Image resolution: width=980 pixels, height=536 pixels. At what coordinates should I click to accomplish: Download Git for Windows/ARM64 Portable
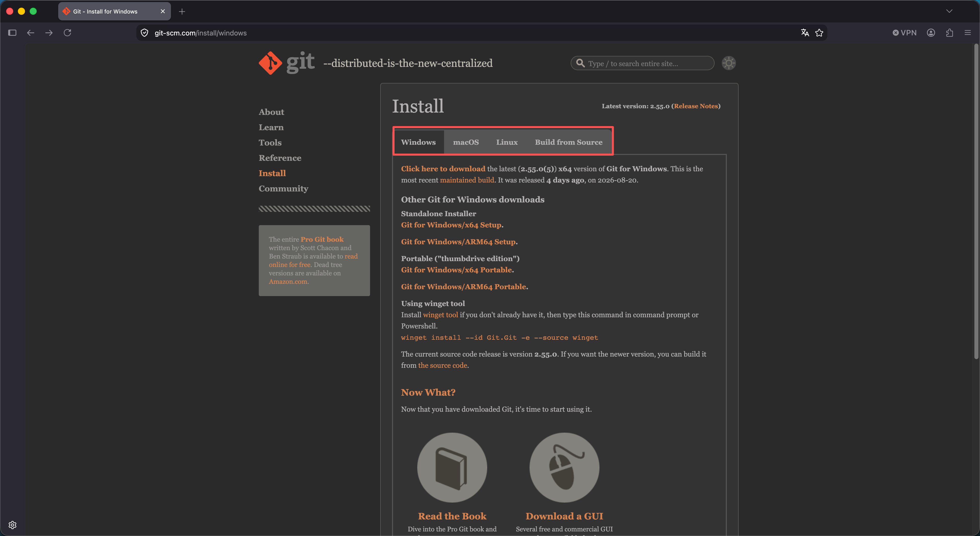[464, 286]
